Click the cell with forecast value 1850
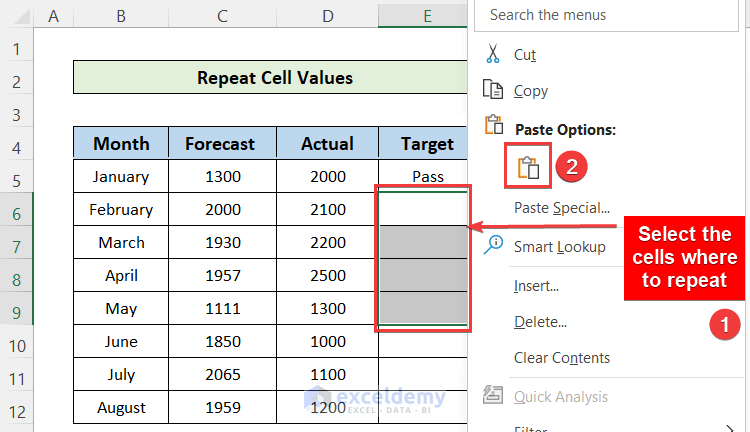 222,342
